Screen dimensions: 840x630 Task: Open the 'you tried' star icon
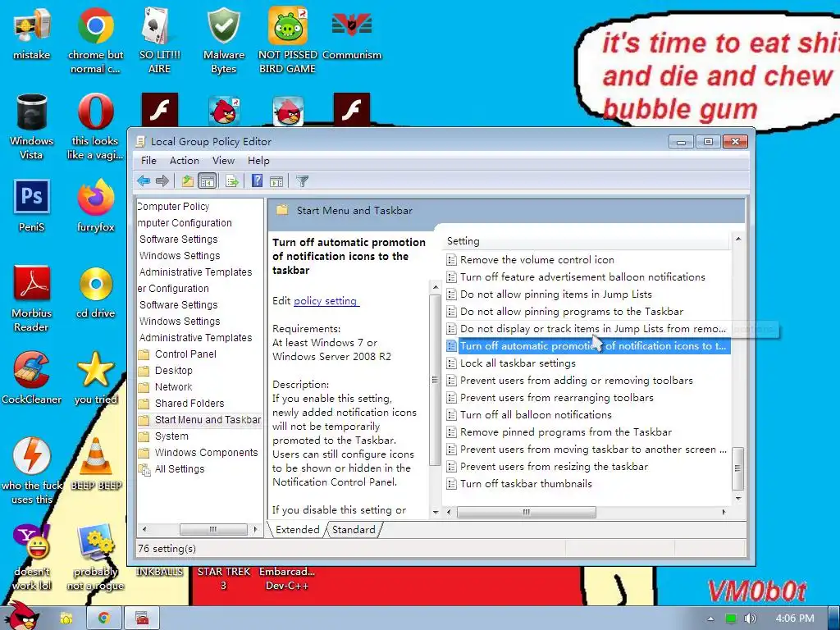[x=95, y=378]
